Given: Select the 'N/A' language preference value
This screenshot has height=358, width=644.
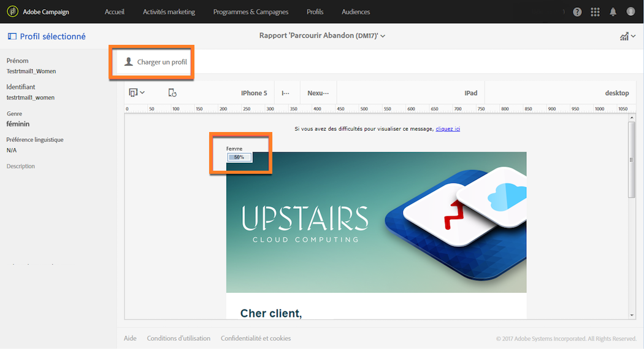Looking at the screenshot, I should (12, 150).
